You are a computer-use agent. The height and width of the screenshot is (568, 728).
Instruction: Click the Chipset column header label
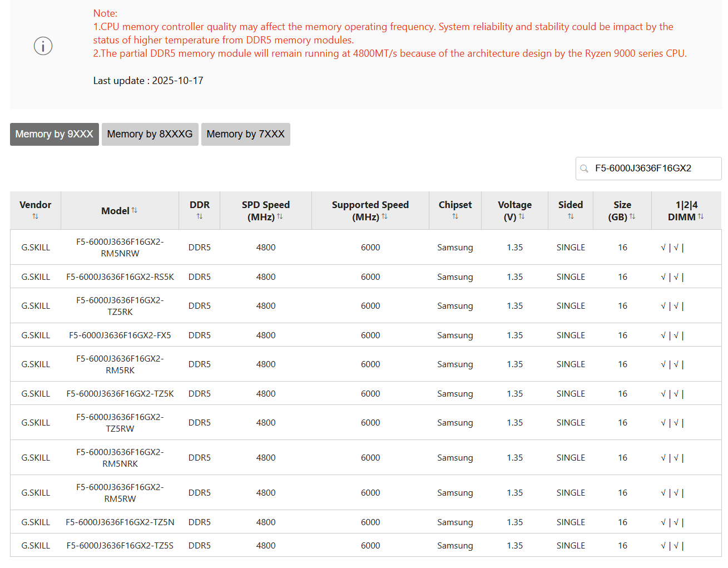pos(455,205)
